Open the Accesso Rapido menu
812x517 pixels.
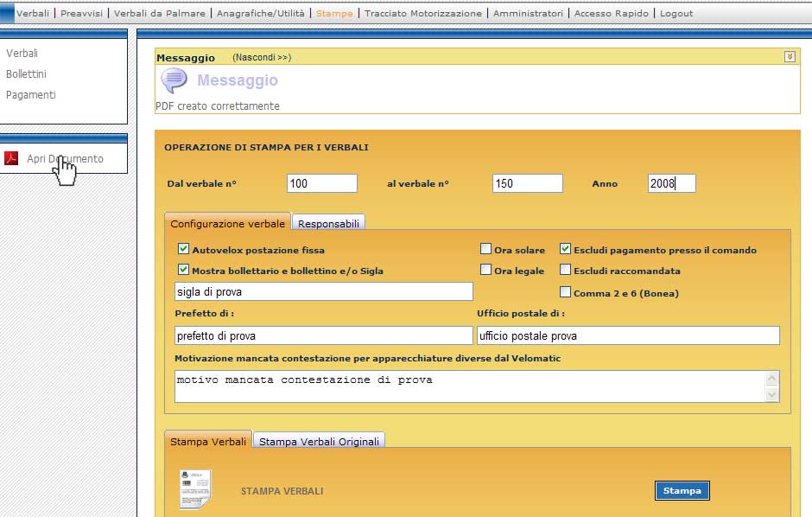[x=611, y=14]
